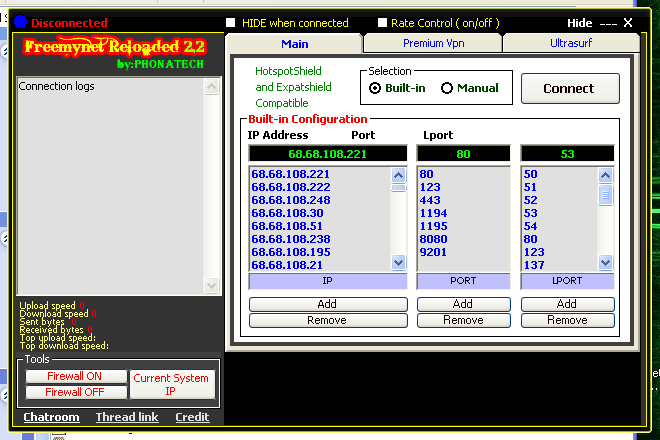This screenshot has width=660, height=440.
Task: Select IP 68.68.108.221 in list
Action: tap(290, 174)
